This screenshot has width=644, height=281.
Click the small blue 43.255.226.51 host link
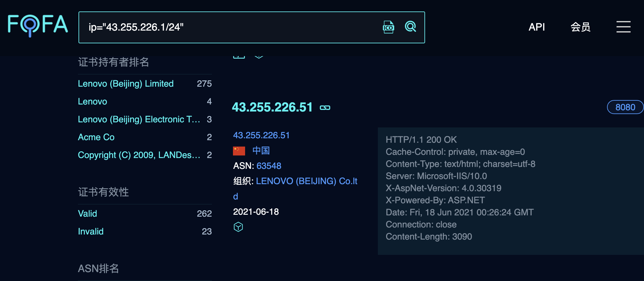tap(261, 135)
